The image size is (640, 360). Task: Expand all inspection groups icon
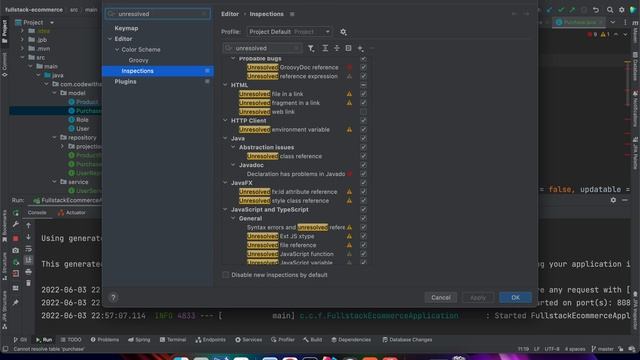(x=325, y=48)
